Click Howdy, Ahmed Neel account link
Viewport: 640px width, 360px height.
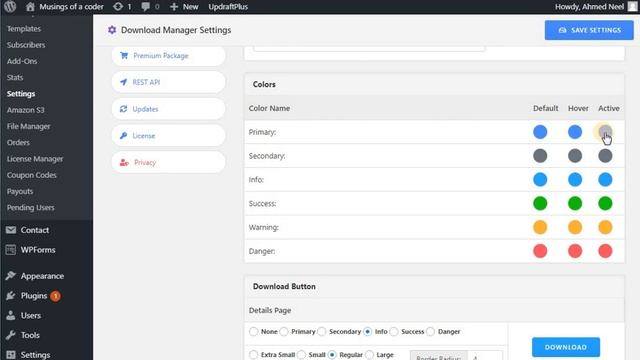pyautogui.click(x=589, y=7)
